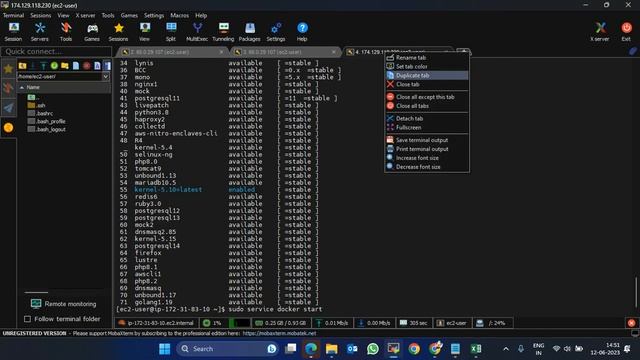Click the ip-172-31-83-10.ec2.internal status entry
640x360 pixels.
156,323
